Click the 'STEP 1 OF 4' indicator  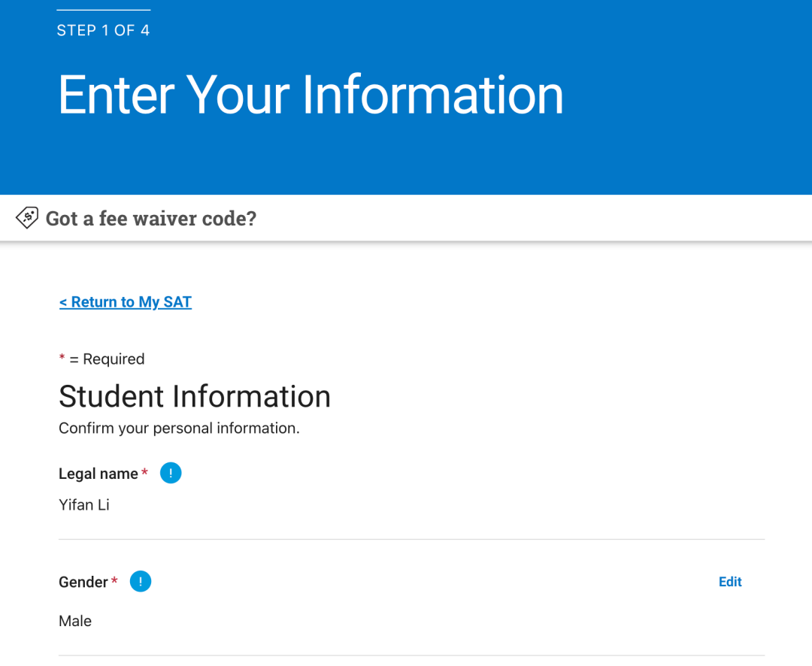point(103,31)
